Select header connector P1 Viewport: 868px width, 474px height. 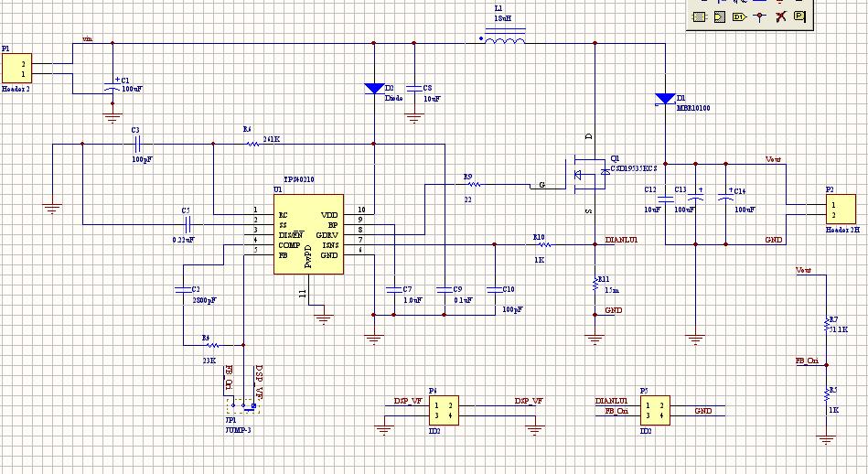coord(16,68)
